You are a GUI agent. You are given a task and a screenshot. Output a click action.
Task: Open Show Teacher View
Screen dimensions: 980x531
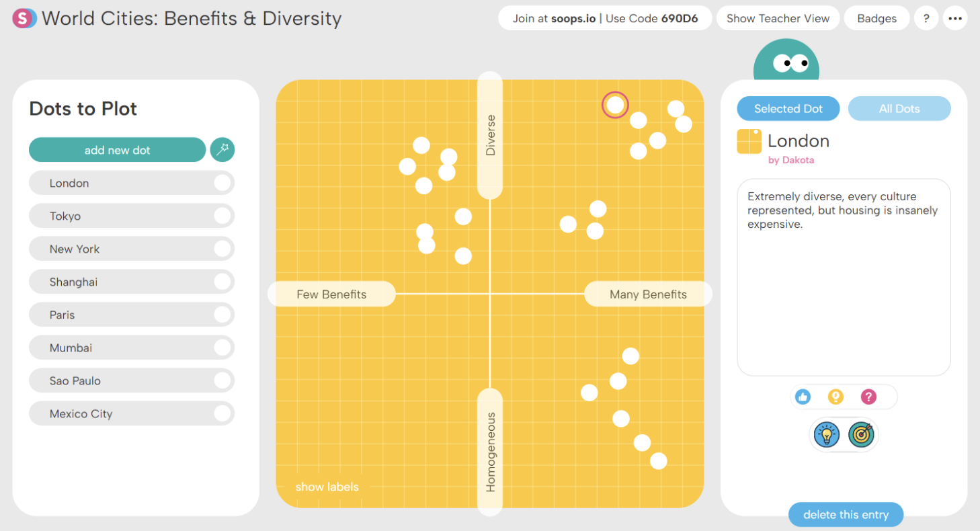tap(778, 18)
